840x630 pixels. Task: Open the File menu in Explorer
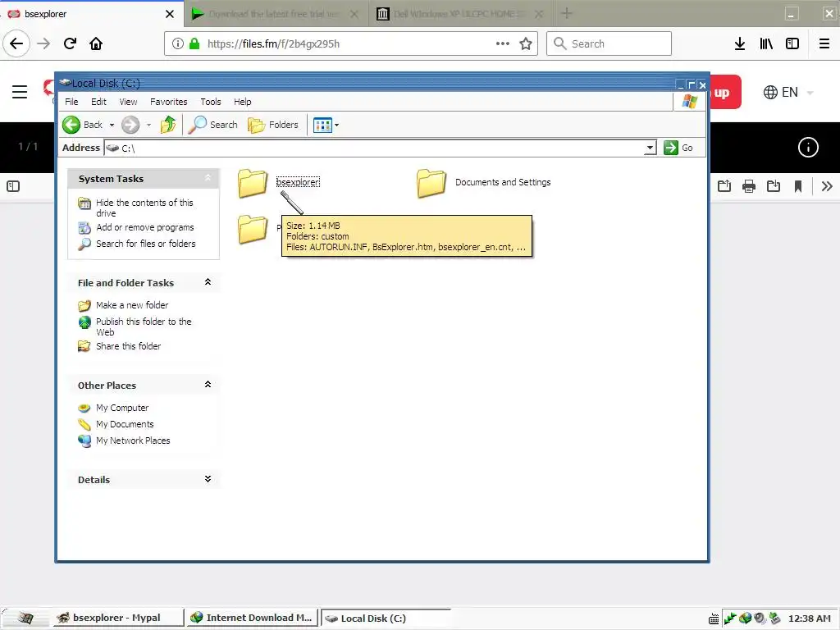coord(71,102)
